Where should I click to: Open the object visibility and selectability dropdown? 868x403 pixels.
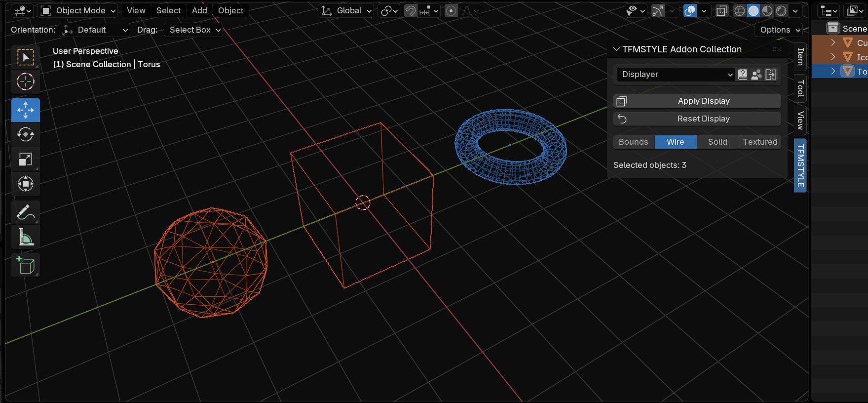(x=636, y=11)
